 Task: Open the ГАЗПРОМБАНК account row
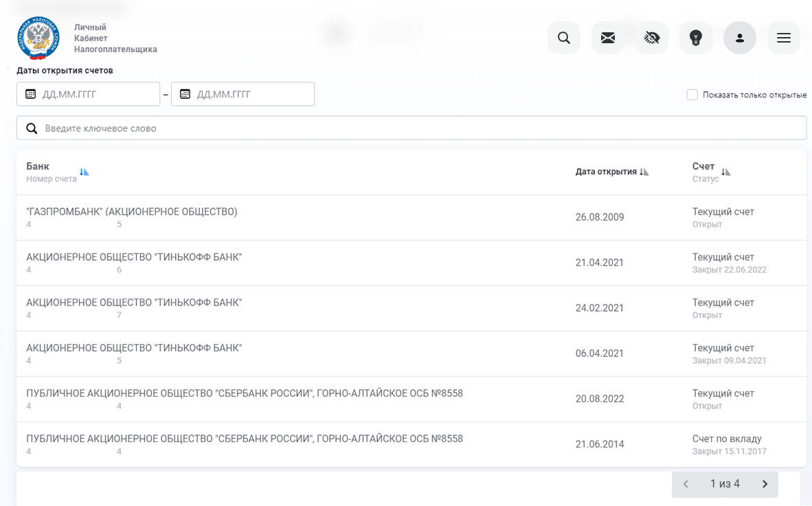[x=411, y=218]
